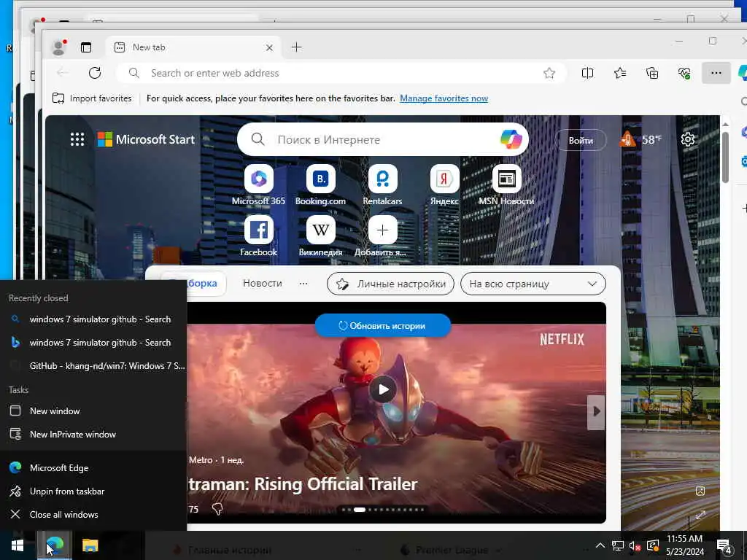Add this page to favorites star
Image resolution: width=747 pixels, height=560 pixels.
click(549, 73)
